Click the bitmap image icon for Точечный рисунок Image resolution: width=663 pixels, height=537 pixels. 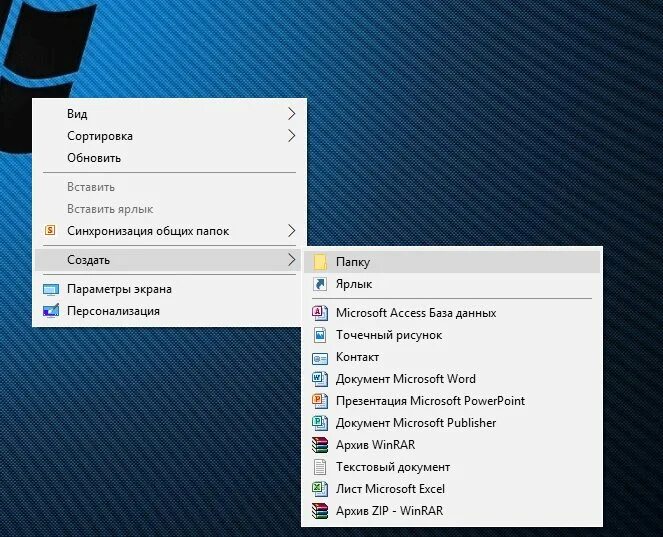(320, 335)
